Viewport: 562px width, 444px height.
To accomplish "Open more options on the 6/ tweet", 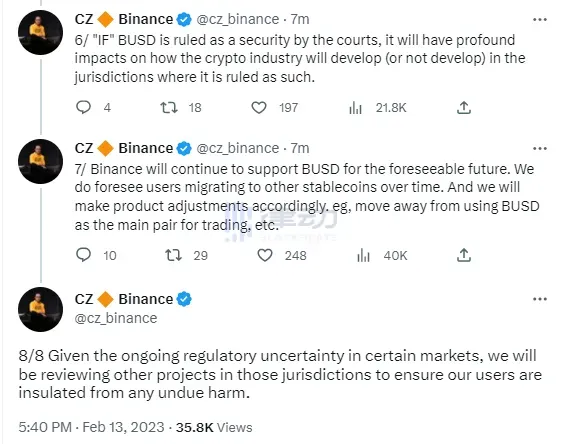I will coord(540,19).
